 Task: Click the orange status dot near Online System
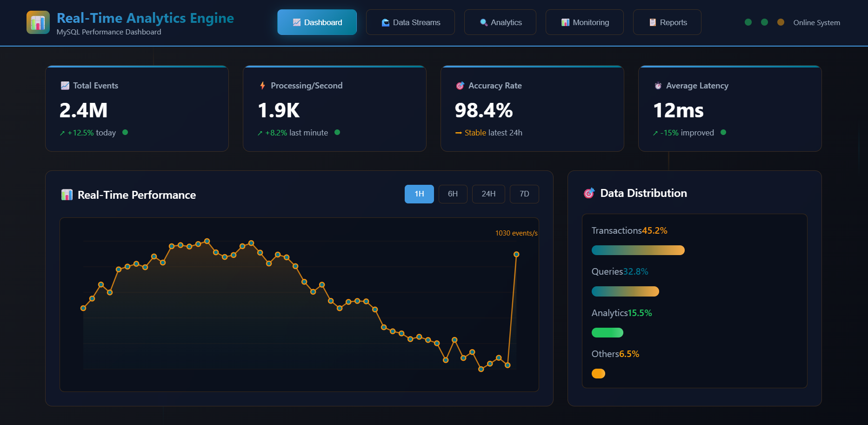pos(780,22)
